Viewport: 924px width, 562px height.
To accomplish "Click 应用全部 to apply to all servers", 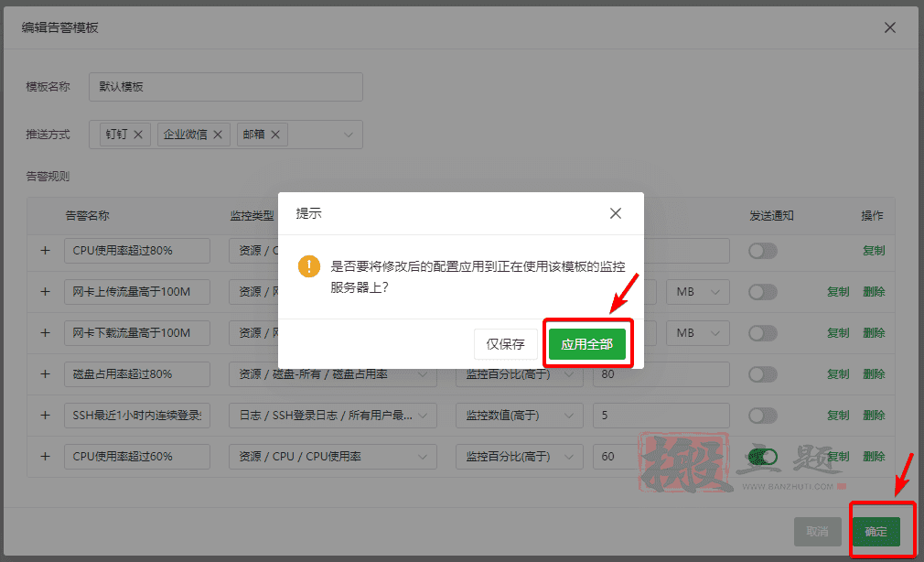I will [587, 344].
